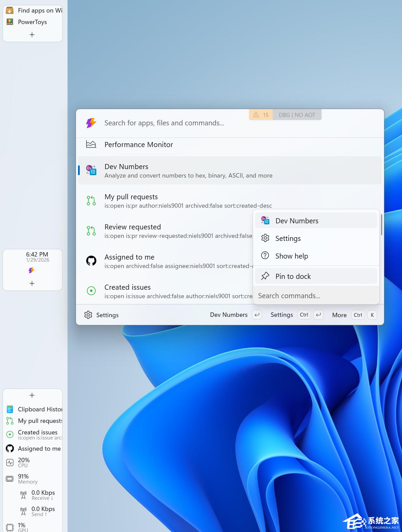402x532 pixels.
Task: Click the PowerToys label in dock
Action: point(33,22)
